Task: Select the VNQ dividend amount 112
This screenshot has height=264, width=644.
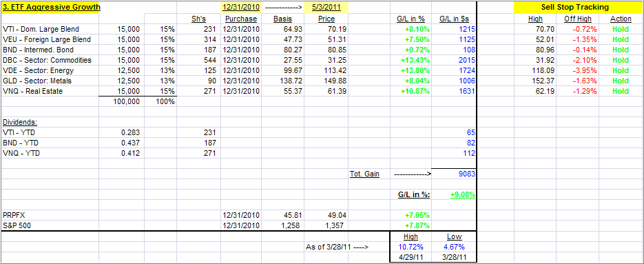Action: [x=454, y=153]
